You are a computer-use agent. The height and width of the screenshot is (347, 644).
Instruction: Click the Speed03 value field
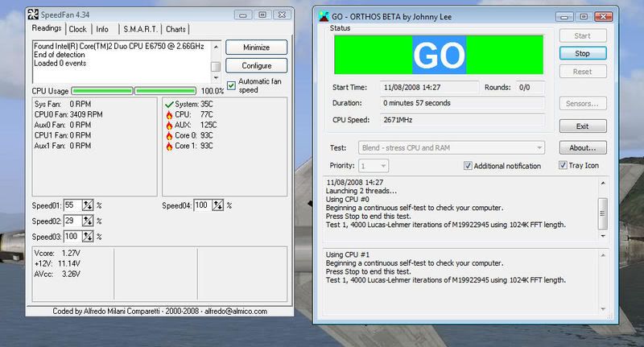click(x=72, y=237)
